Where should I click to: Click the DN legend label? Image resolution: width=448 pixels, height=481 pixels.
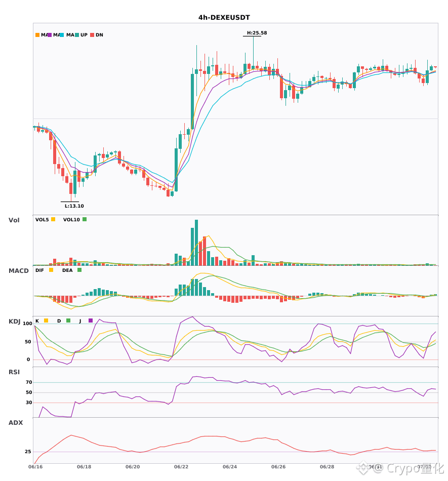(99, 35)
